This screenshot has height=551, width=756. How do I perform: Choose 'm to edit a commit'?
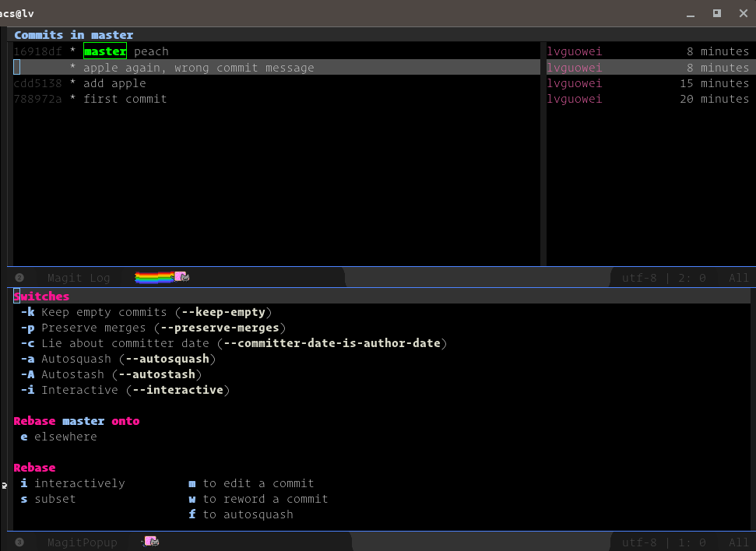(251, 483)
